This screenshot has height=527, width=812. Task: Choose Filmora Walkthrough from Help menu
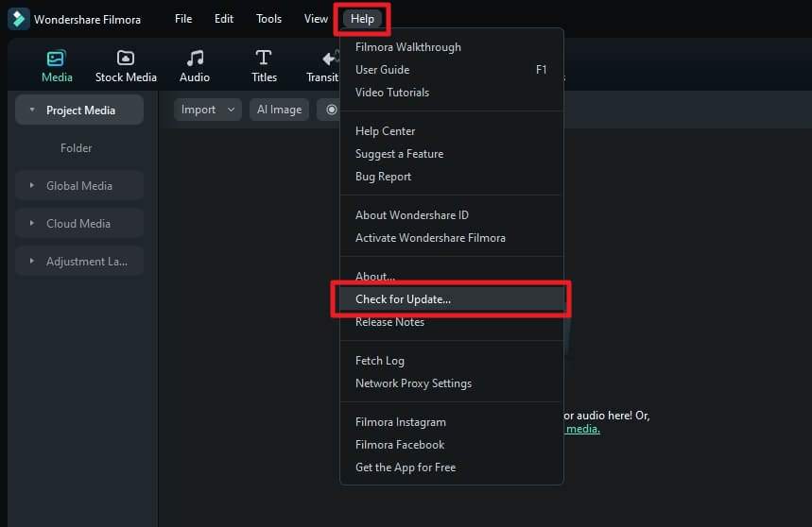451,47
